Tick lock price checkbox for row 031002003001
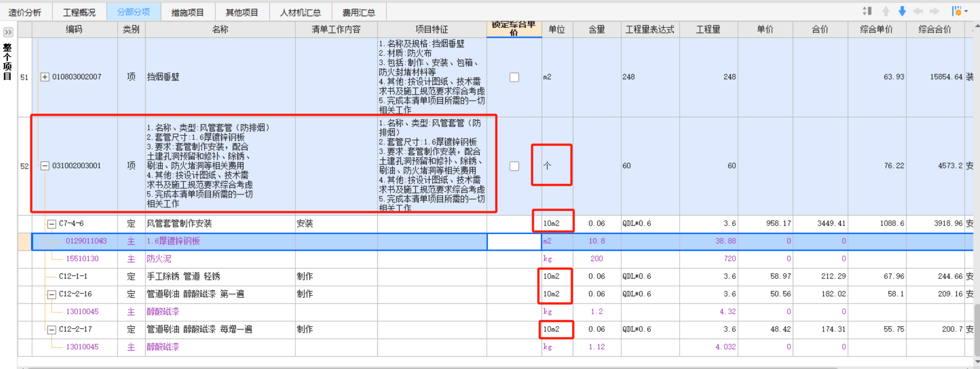980x369 pixels. [x=514, y=166]
